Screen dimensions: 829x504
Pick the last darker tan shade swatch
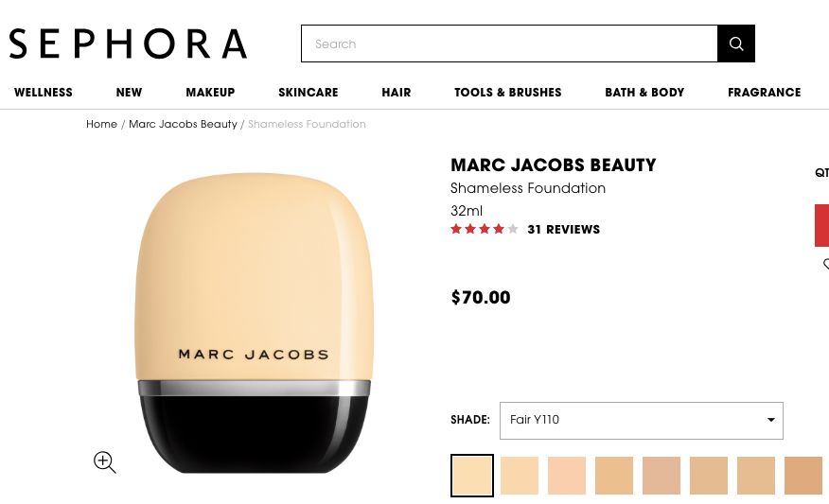coord(803,476)
